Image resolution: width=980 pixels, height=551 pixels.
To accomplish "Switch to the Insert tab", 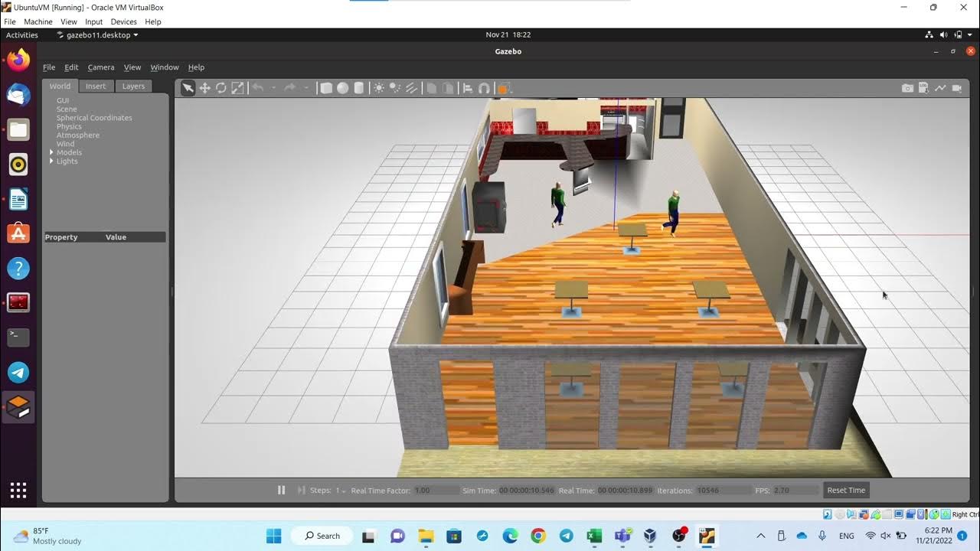I will point(96,86).
